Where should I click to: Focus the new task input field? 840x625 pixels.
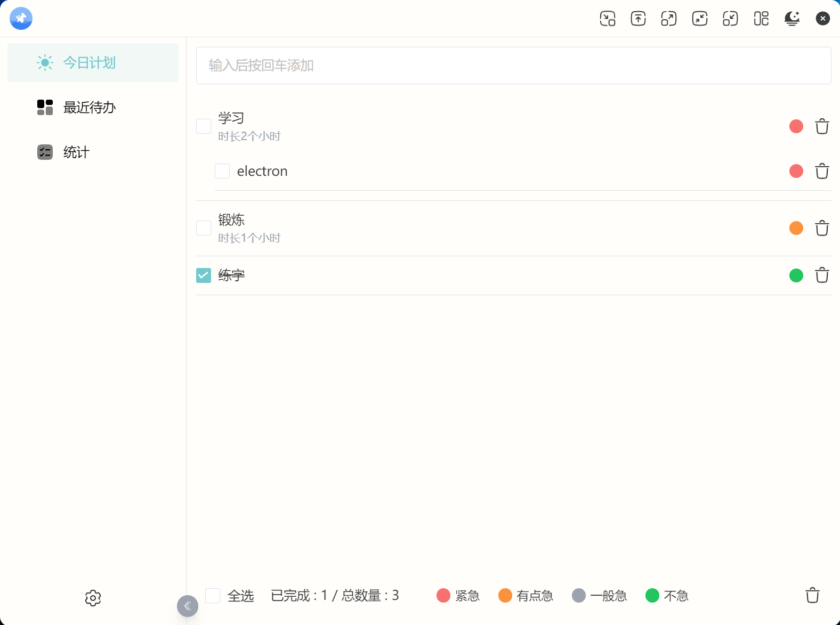(x=513, y=66)
